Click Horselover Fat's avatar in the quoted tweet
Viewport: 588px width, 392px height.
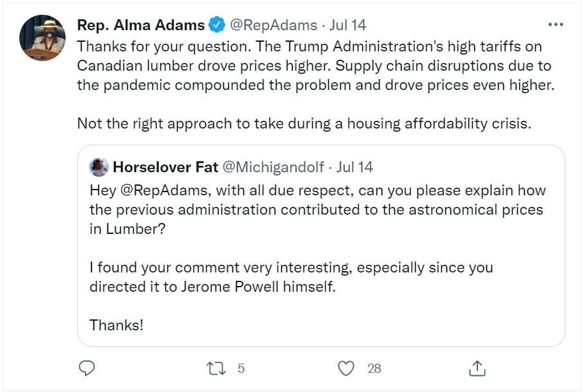[98, 167]
